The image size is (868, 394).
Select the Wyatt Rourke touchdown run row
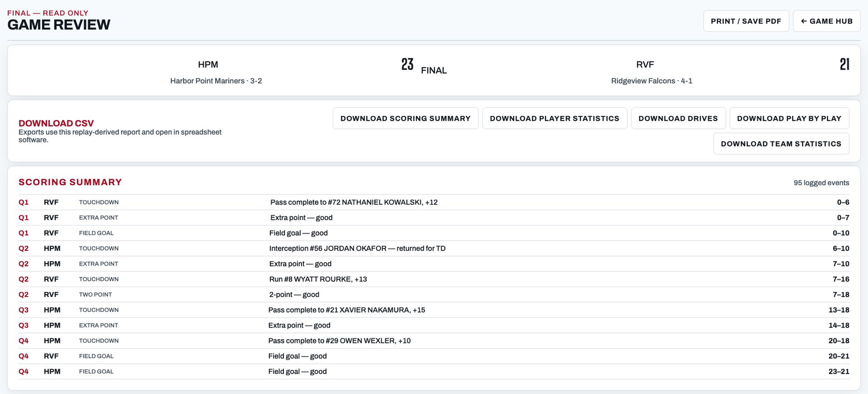click(x=434, y=279)
